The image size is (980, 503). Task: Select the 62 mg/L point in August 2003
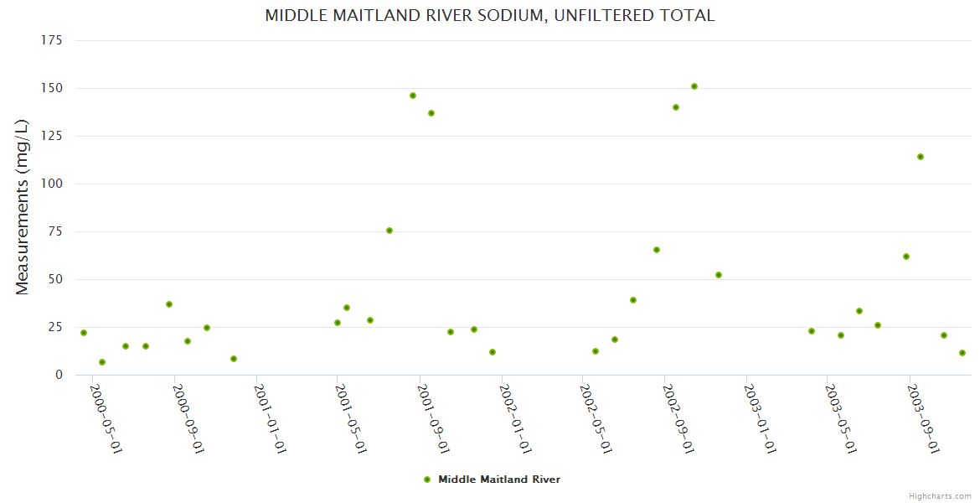click(906, 257)
